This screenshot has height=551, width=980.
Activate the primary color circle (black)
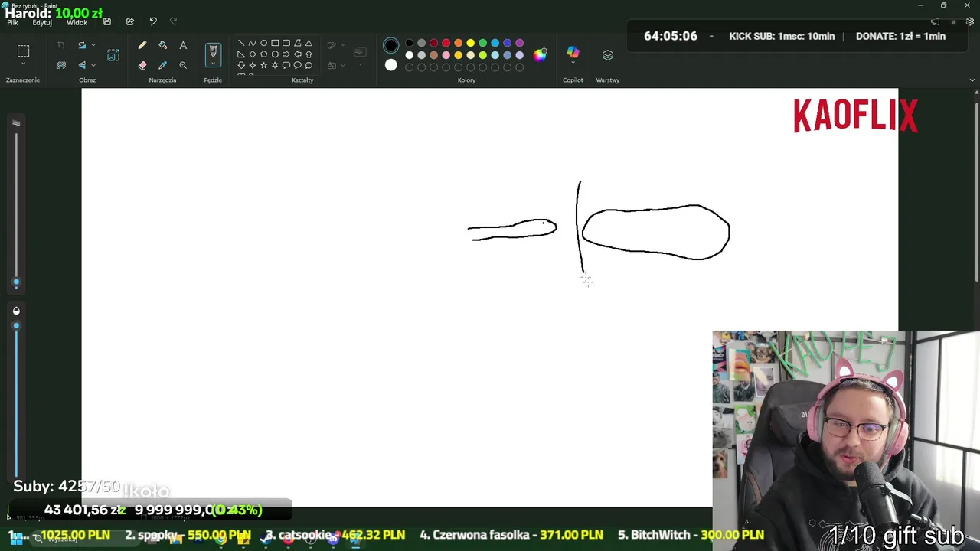[x=391, y=44]
